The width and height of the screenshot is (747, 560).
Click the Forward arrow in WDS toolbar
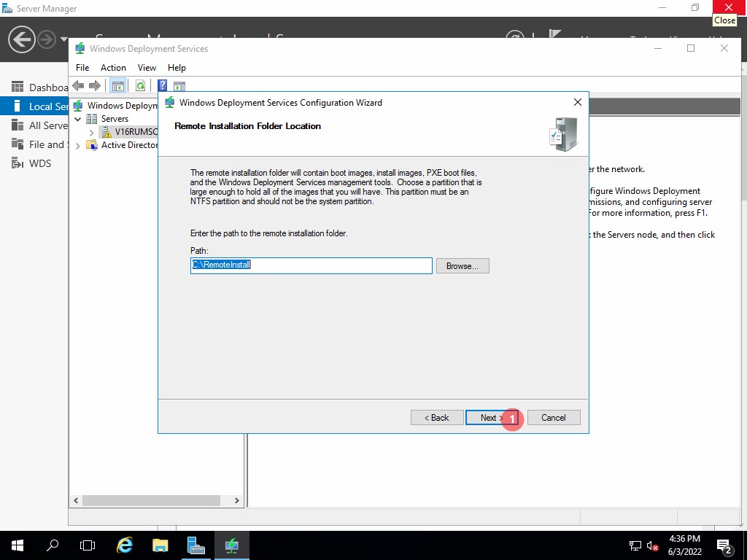[x=95, y=85]
